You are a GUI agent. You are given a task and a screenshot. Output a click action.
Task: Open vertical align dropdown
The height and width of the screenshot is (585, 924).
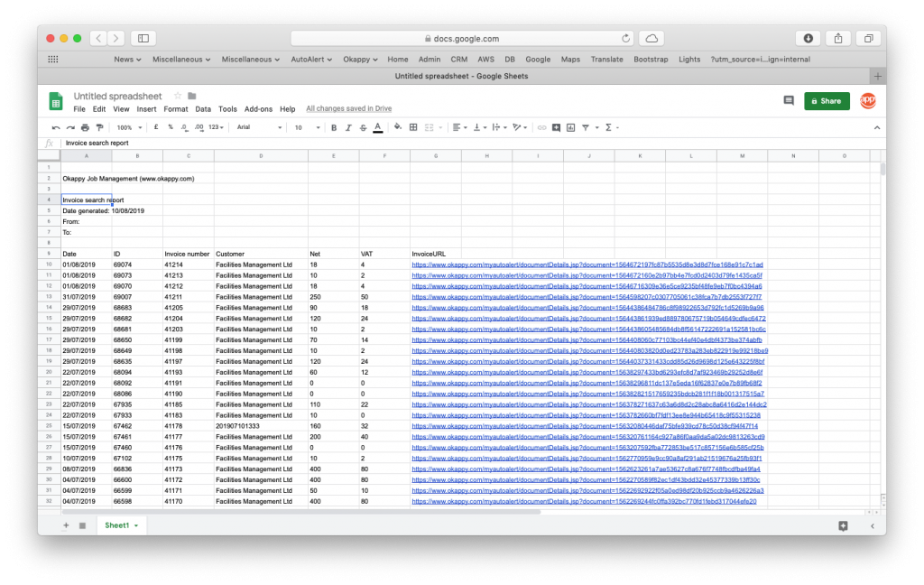tap(480, 127)
